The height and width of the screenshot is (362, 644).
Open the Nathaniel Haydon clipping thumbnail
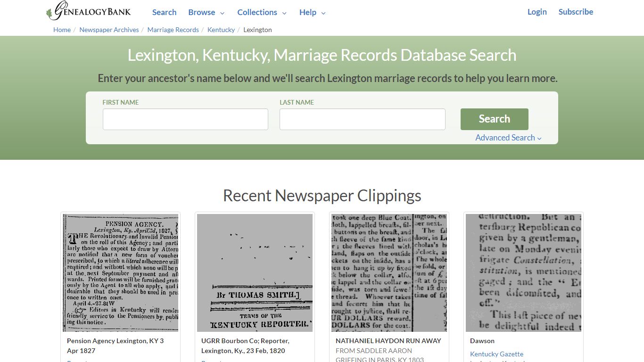tap(389, 273)
